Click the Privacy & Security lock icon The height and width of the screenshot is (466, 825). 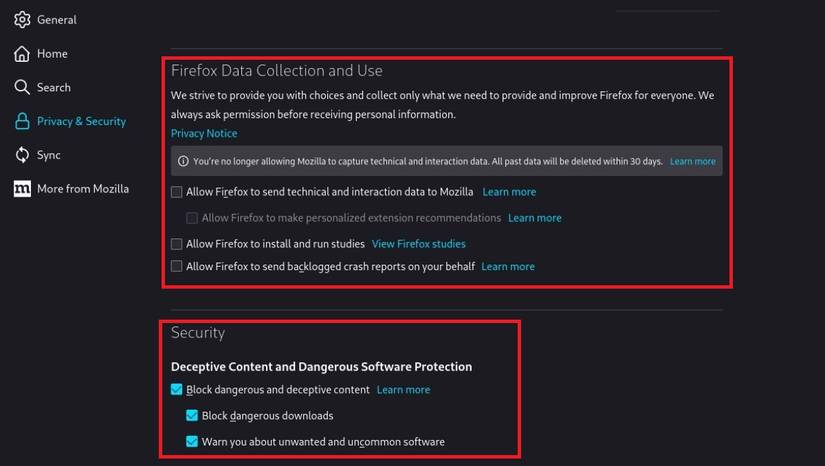[x=22, y=121]
